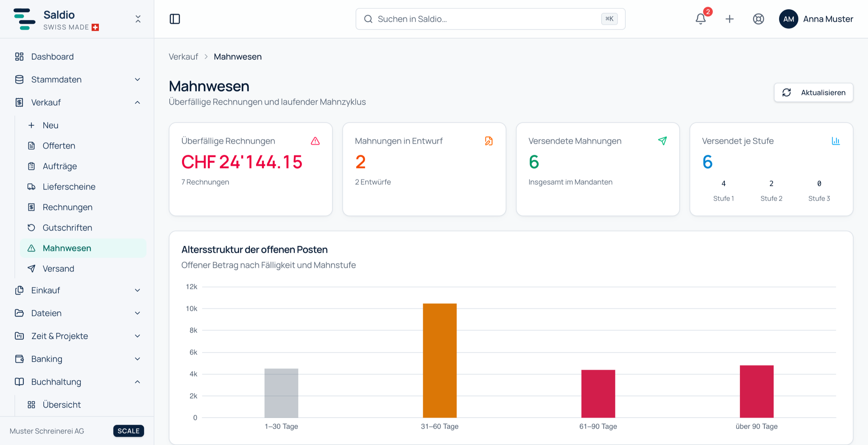
Task: Click the red 61–90 Tage bar
Action: [x=598, y=394]
